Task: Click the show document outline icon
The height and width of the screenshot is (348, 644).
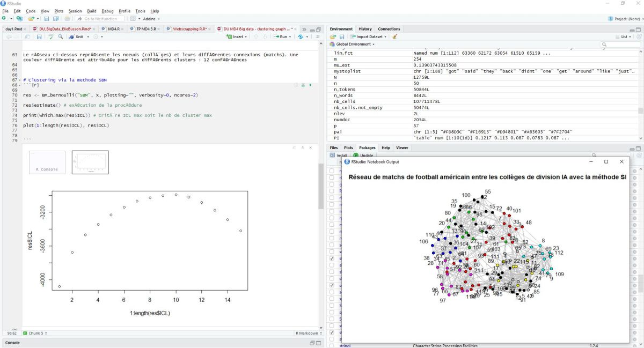Action: (317, 37)
